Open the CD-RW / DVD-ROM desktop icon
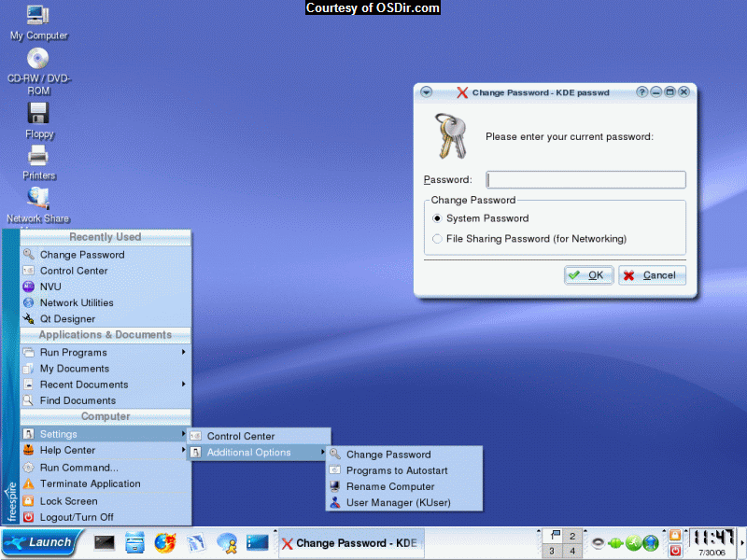 click(38, 72)
